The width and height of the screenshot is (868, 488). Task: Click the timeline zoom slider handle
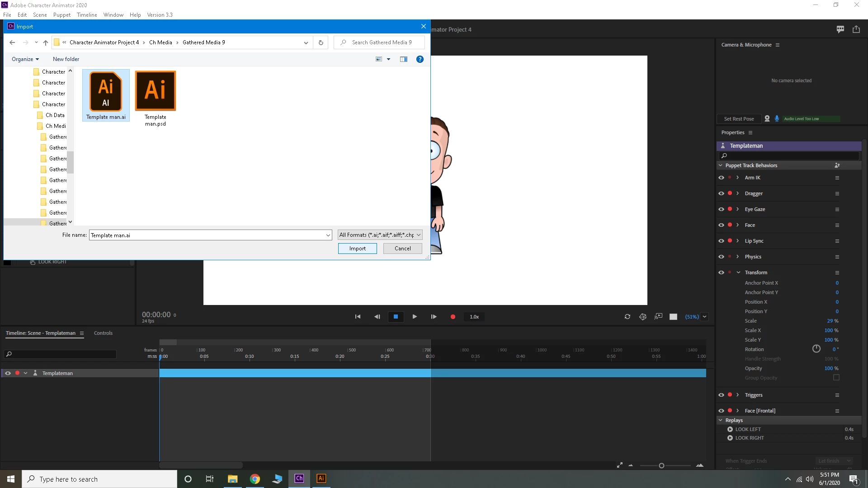point(661,466)
